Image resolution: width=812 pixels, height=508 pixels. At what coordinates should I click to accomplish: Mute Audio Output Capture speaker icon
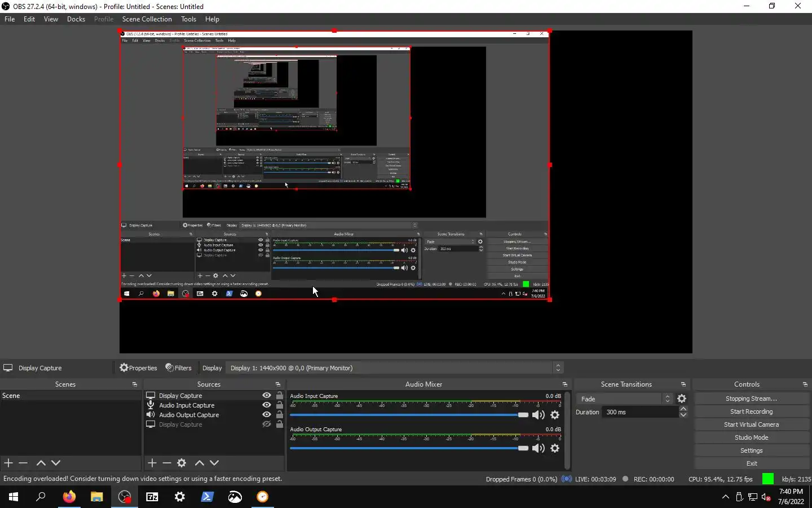point(539,448)
